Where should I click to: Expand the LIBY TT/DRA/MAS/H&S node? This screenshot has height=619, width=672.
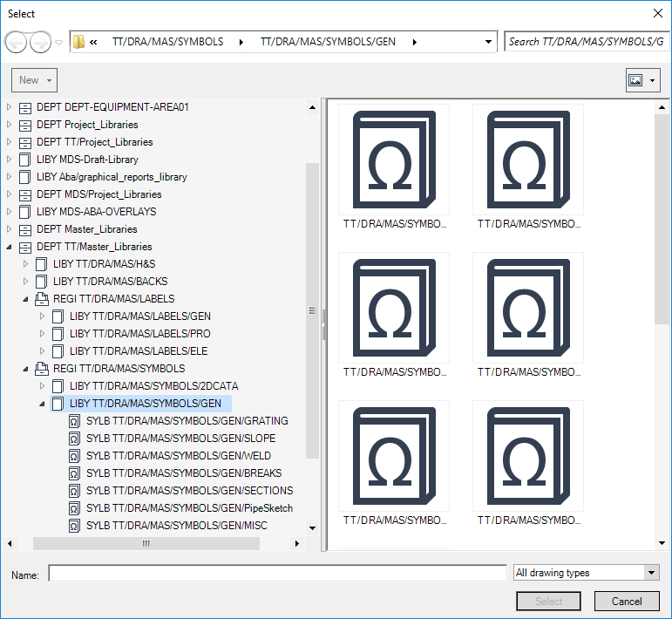[26, 264]
